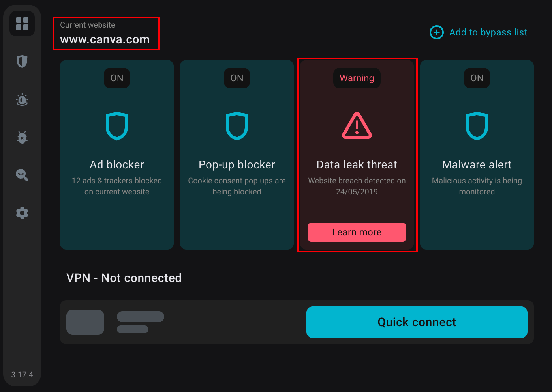Select the www.canva.com website text
This screenshot has height=392, width=552.
[x=105, y=39]
